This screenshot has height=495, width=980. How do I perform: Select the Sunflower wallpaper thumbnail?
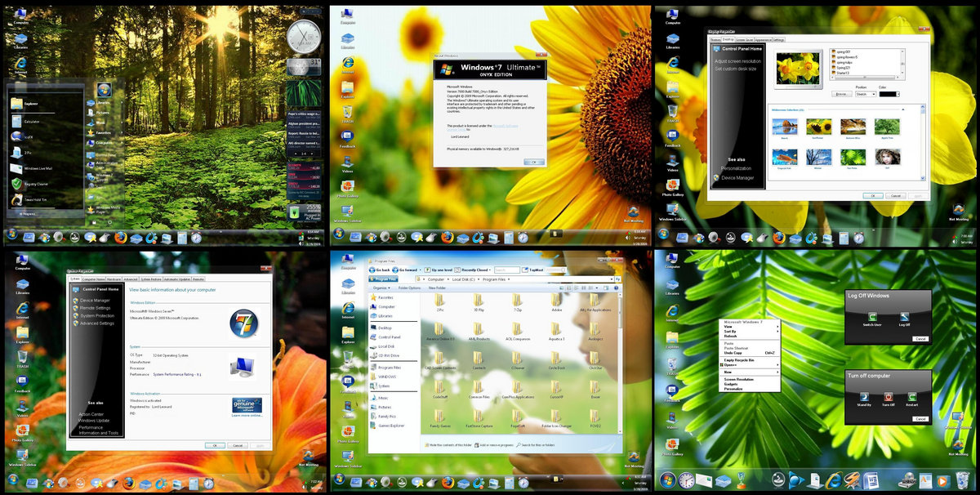(x=818, y=127)
